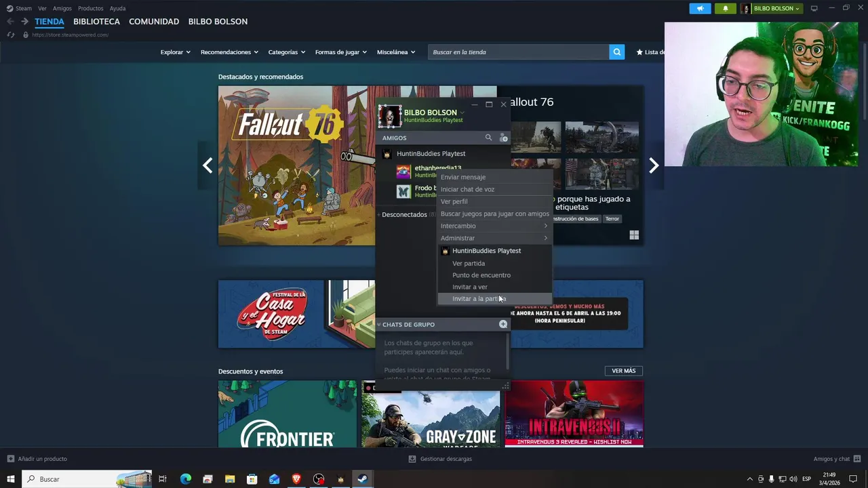Reload the store page
Image resolution: width=868 pixels, height=488 pixels.
pyautogui.click(x=10, y=35)
